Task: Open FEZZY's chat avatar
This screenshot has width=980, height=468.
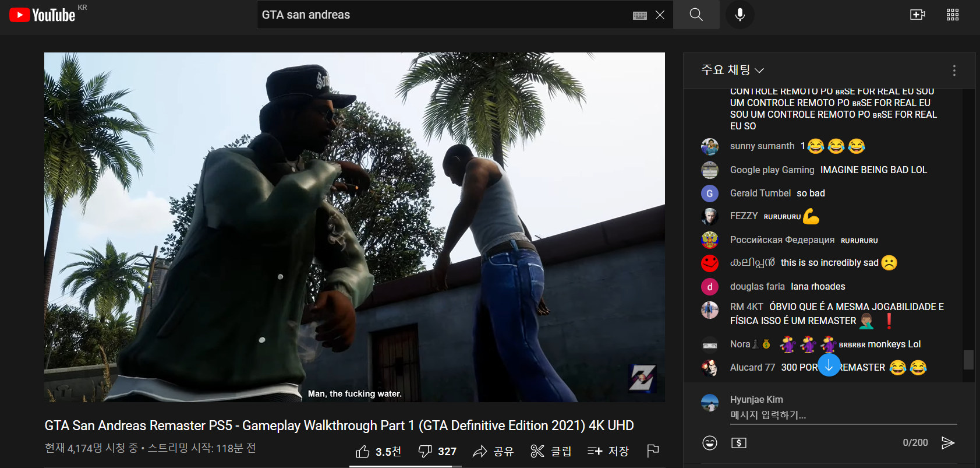Action: pos(709,216)
